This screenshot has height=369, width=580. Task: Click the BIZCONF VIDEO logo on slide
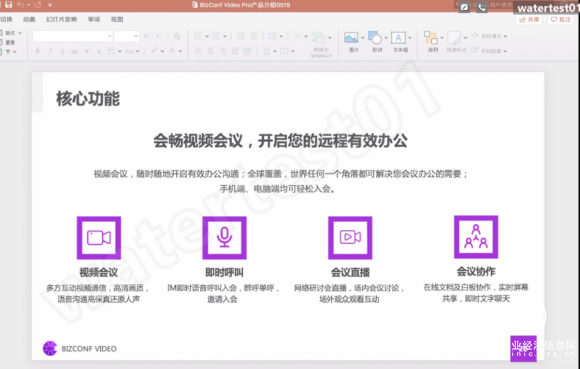pyautogui.click(x=80, y=348)
